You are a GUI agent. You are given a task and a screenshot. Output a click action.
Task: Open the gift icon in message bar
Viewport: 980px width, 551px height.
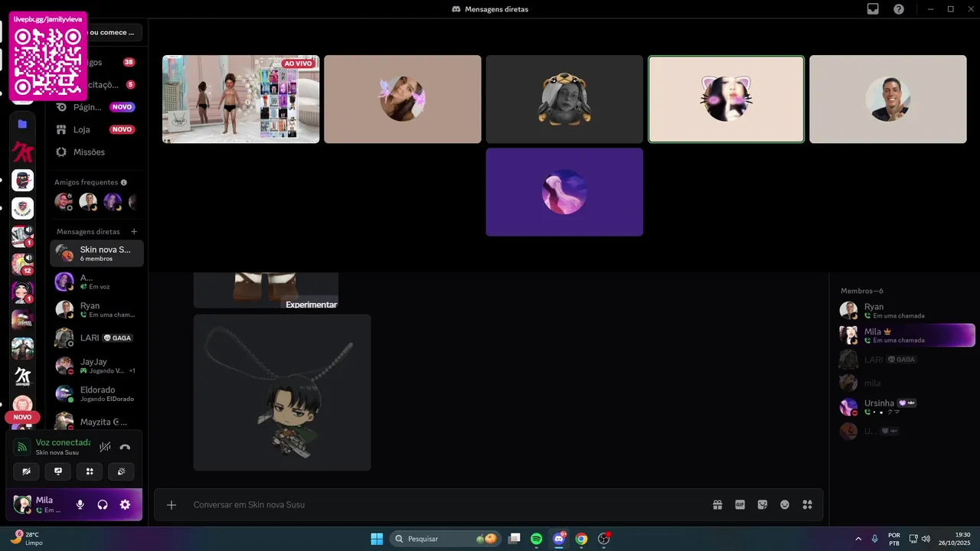[717, 505]
